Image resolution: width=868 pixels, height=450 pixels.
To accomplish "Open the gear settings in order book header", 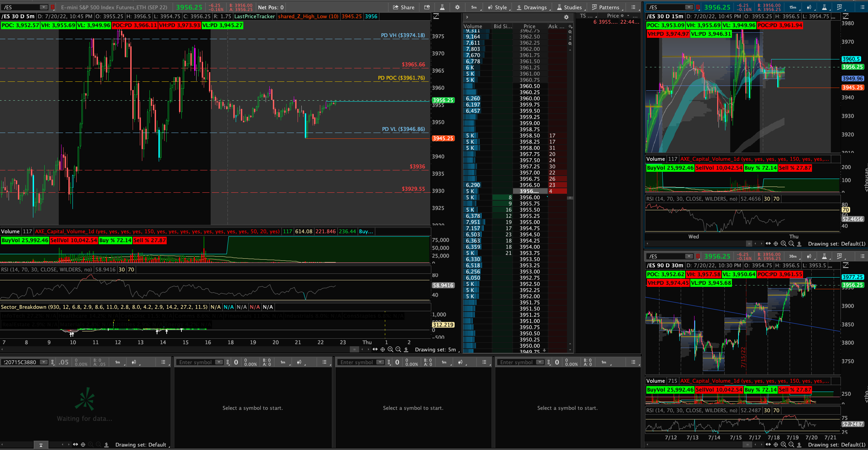I will point(566,17).
